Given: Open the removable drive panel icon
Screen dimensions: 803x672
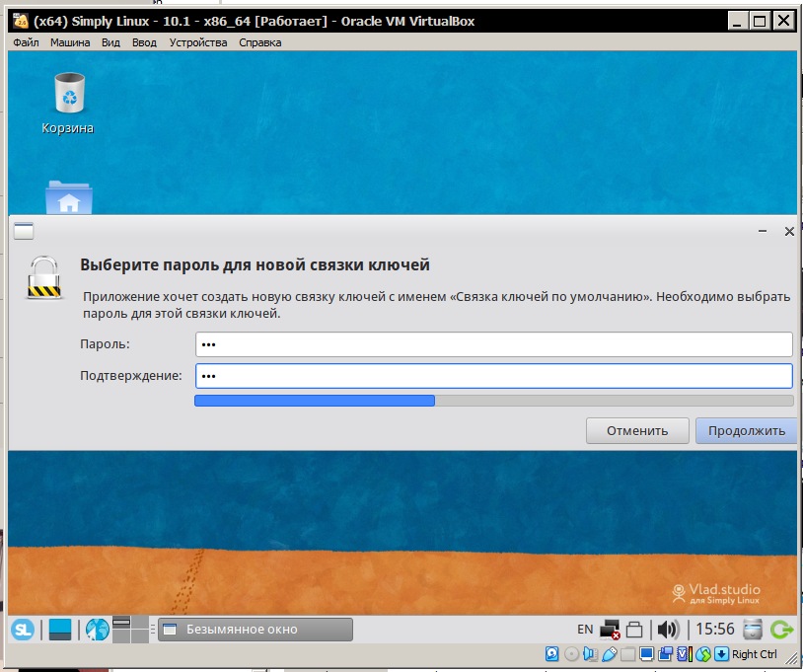Looking at the screenshot, I should pos(753,630).
